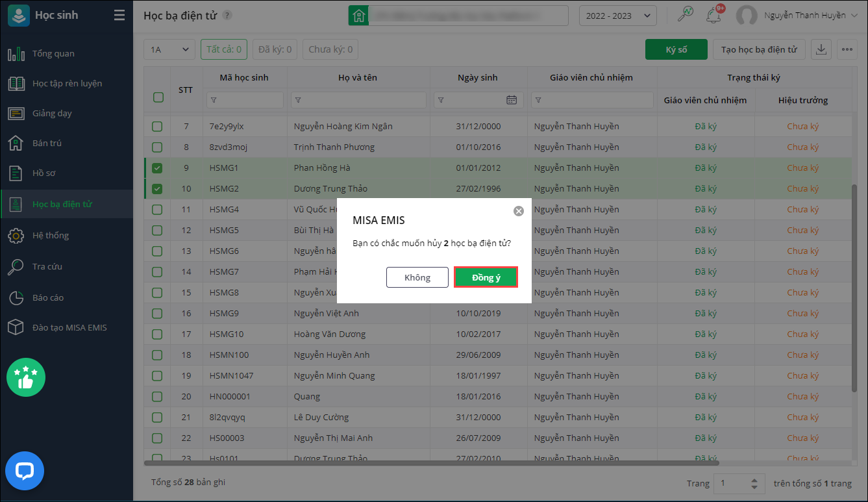Check the box for row 7 Nguyễn Hoàng Kim Ngân
The height and width of the screenshot is (502, 868).
pyautogui.click(x=157, y=127)
